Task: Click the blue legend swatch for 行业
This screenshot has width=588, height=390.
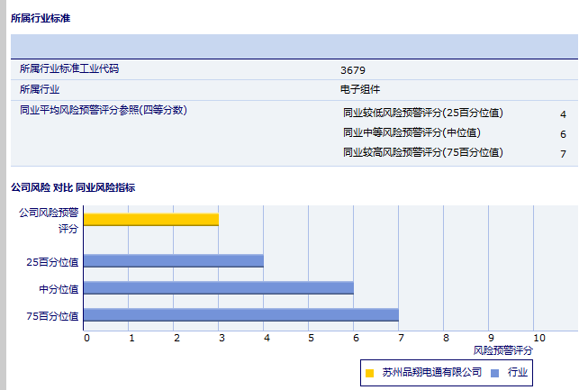Action: 495,372
